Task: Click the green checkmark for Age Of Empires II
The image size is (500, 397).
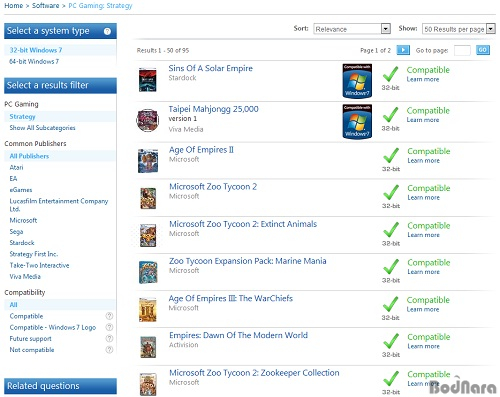Action: point(391,155)
